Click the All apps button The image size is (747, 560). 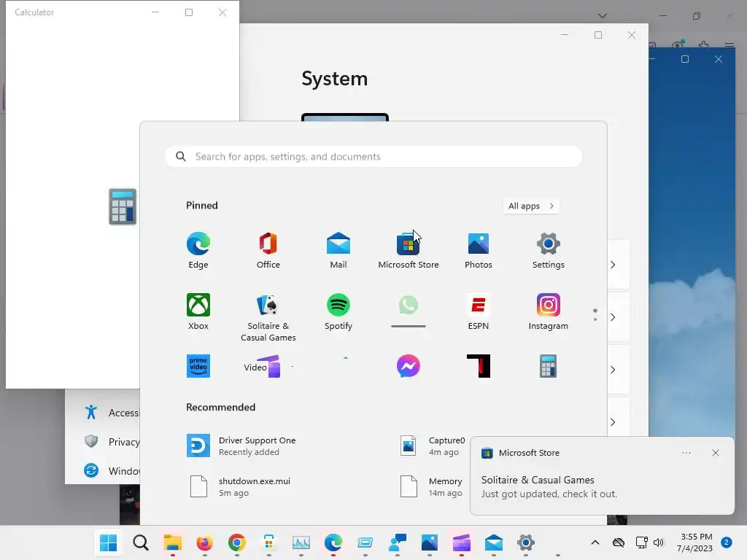click(531, 206)
